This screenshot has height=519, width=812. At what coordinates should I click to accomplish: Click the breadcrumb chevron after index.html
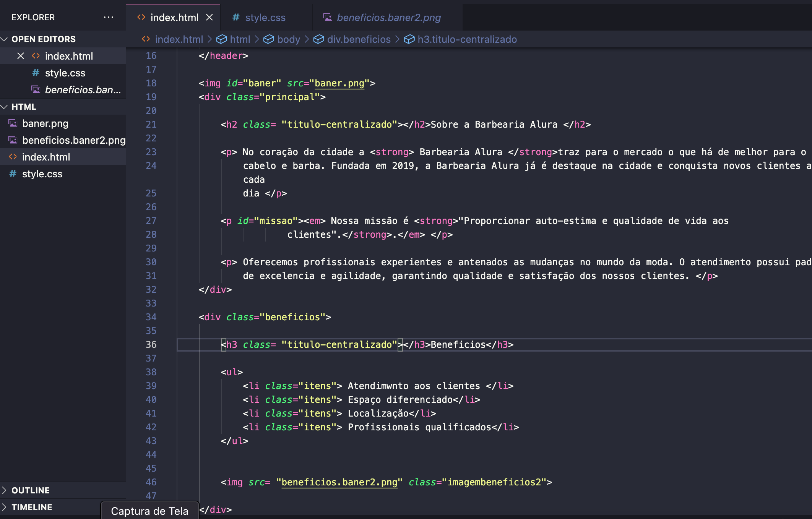pos(210,39)
